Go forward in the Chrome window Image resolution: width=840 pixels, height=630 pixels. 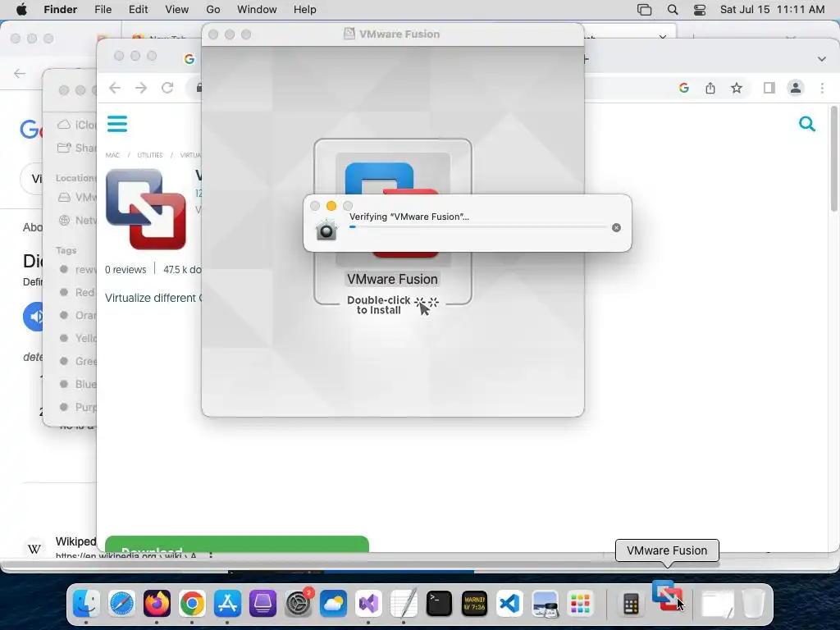point(141,88)
